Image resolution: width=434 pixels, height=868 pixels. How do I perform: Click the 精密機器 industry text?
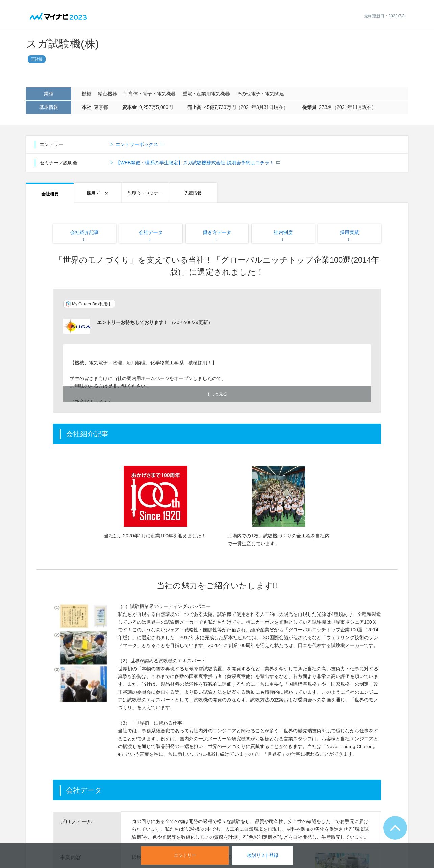[107, 94]
